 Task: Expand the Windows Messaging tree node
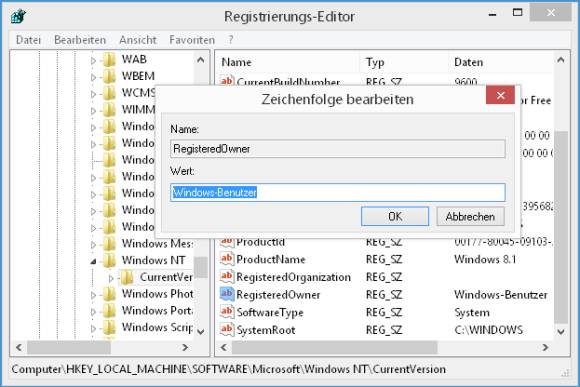(93, 245)
